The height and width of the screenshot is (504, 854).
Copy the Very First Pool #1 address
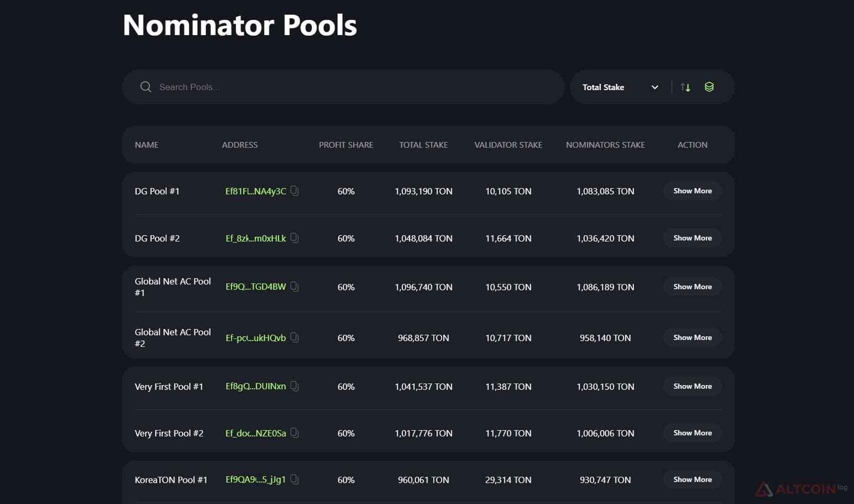point(294,386)
